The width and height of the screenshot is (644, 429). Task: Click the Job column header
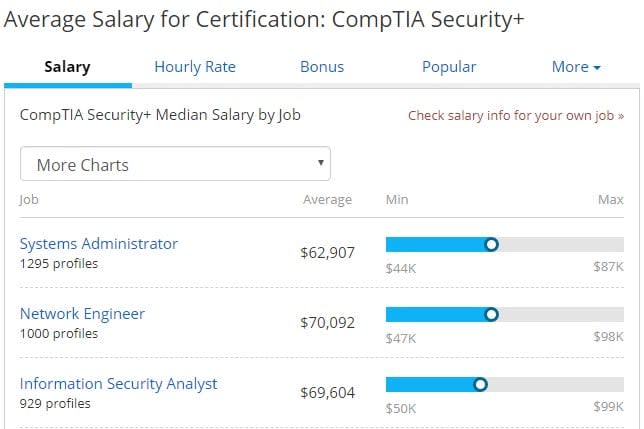point(29,200)
